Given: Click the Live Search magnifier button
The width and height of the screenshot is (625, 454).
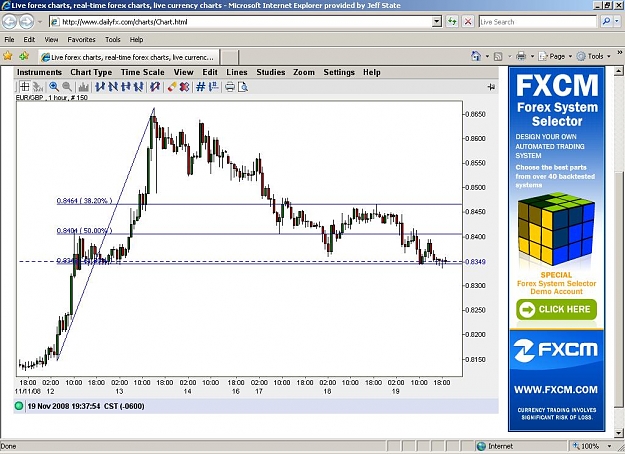Looking at the screenshot, I should 606,22.
